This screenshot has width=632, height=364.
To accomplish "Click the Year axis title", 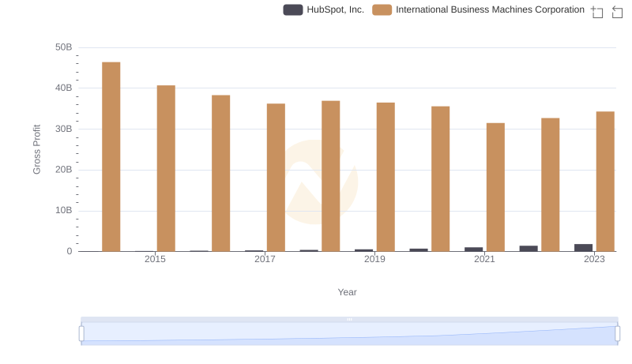I will coord(347,292).
